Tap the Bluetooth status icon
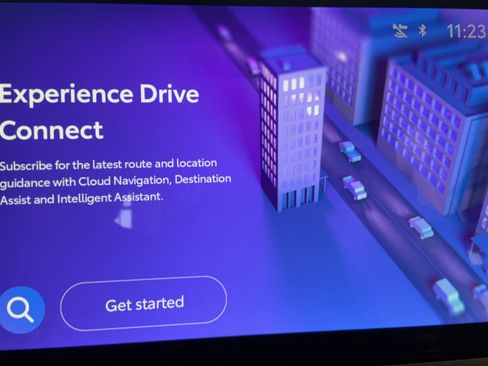This screenshot has width=488, height=366. 422,31
